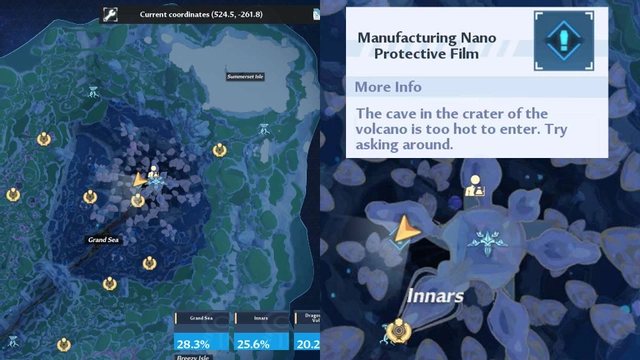Click the large Innars region label

tap(435, 296)
